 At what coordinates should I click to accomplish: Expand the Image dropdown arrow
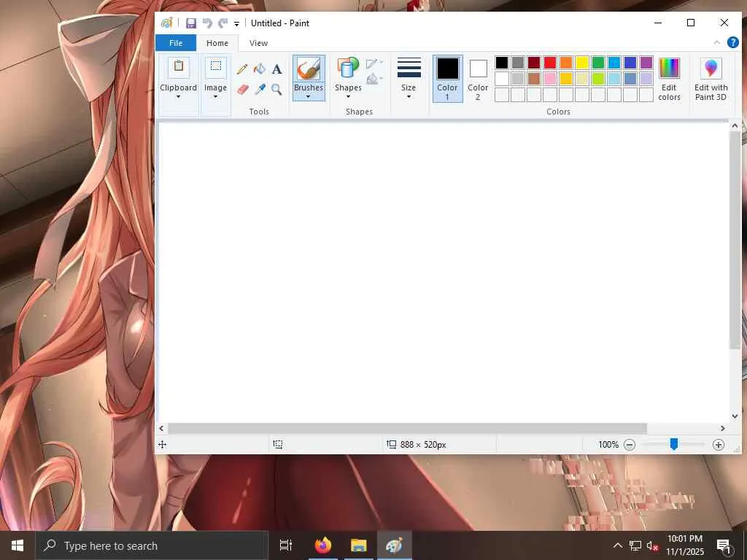[x=215, y=97]
